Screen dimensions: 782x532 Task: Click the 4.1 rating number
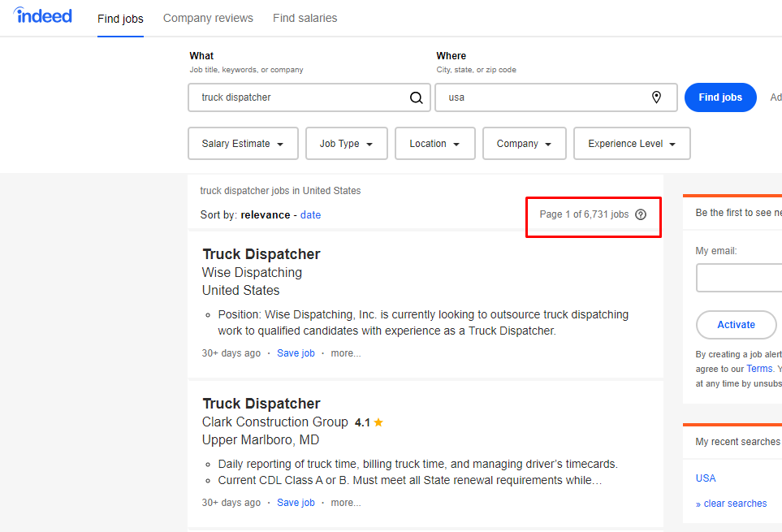click(362, 423)
